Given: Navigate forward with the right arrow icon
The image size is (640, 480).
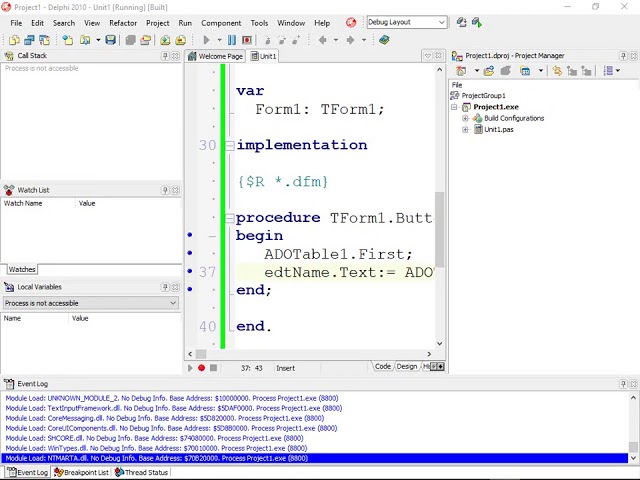Looking at the screenshot, I should pyautogui.click(x=350, y=40).
